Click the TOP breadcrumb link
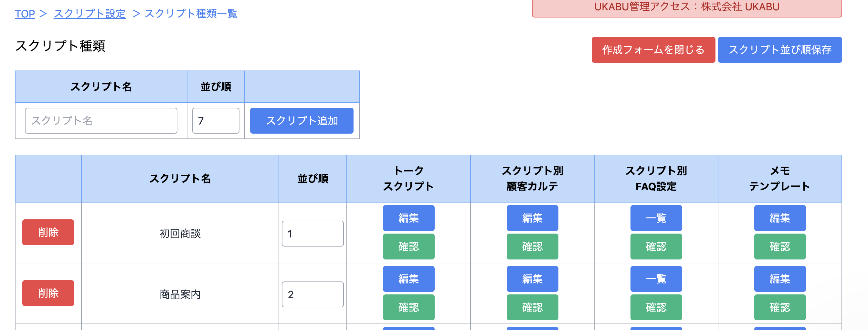The image size is (868, 330). tap(25, 14)
